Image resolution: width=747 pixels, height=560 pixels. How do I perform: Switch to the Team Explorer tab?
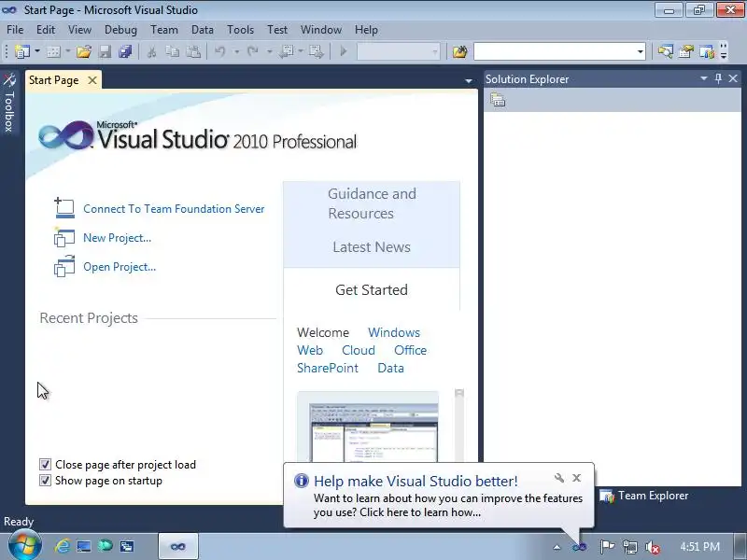pyautogui.click(x=644, y=496)
